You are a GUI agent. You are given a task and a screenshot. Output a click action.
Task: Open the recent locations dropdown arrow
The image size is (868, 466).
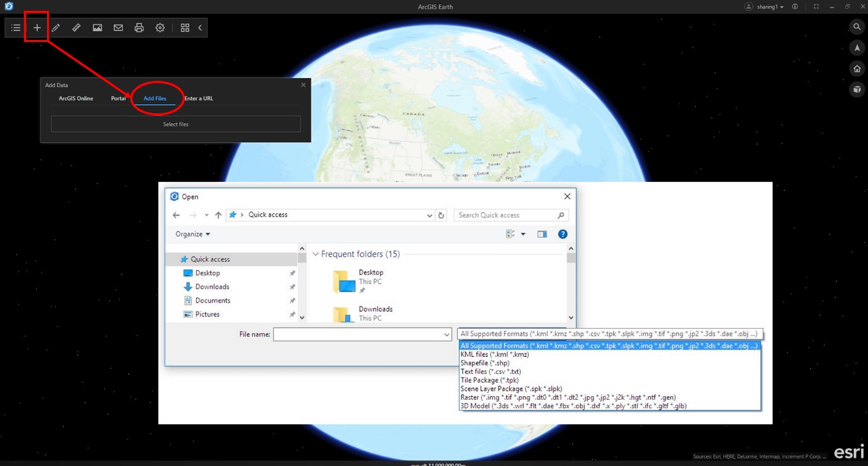pyautogui.click(x=207, y=215)
